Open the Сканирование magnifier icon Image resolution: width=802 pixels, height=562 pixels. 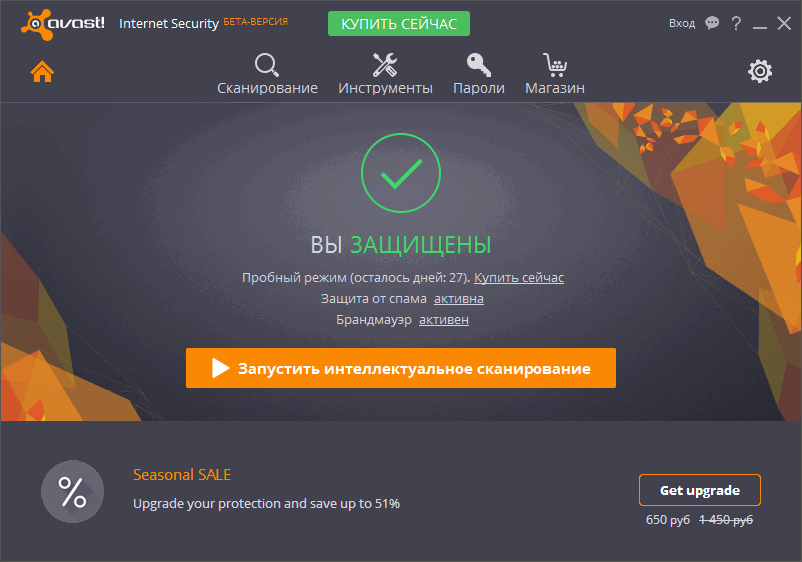point(266,65)
